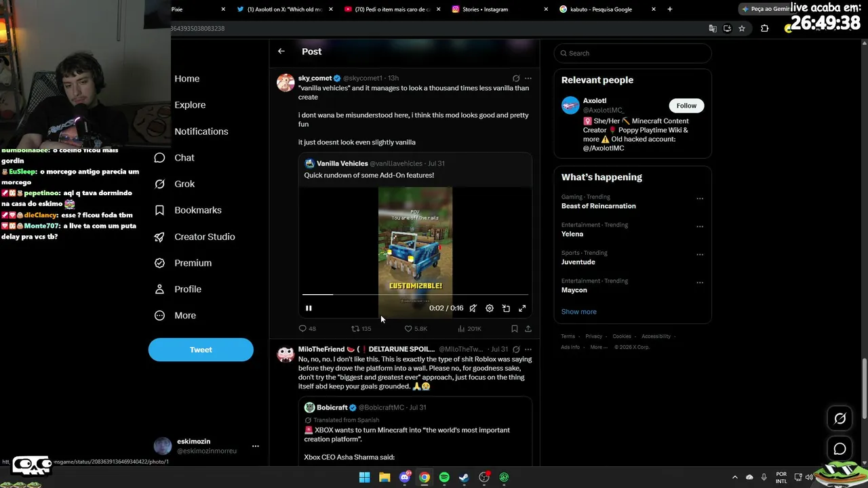Open the quoted Bobicraft account

[x=332, y=407]
